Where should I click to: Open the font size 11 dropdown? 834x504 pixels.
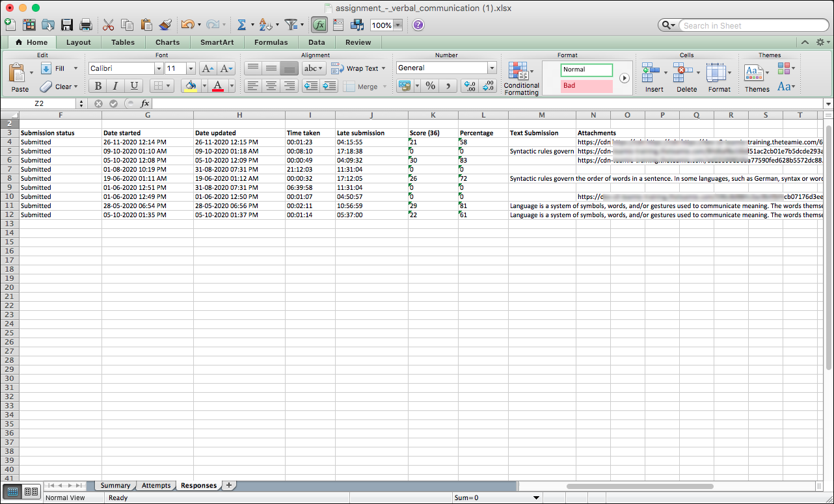point(191,68)
